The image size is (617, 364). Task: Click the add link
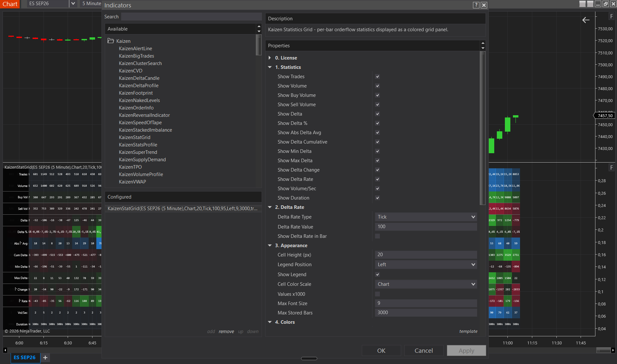tap(211, 331)
